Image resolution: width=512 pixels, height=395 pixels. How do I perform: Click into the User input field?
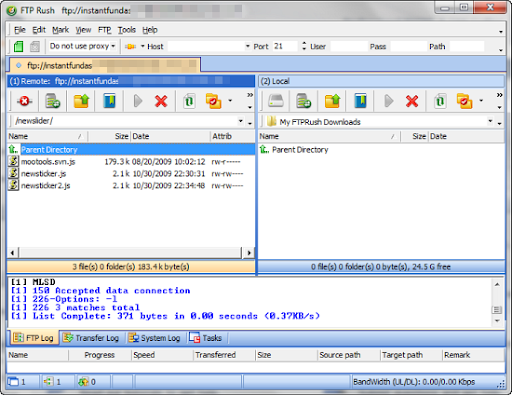point(349,46)
